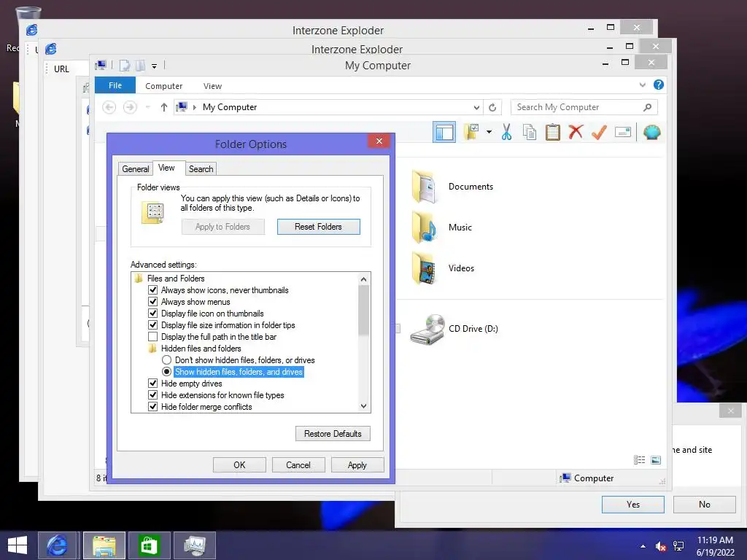Refresh the My Computer address bar
The image size is (747, 560).
click(x=492, y=107)
